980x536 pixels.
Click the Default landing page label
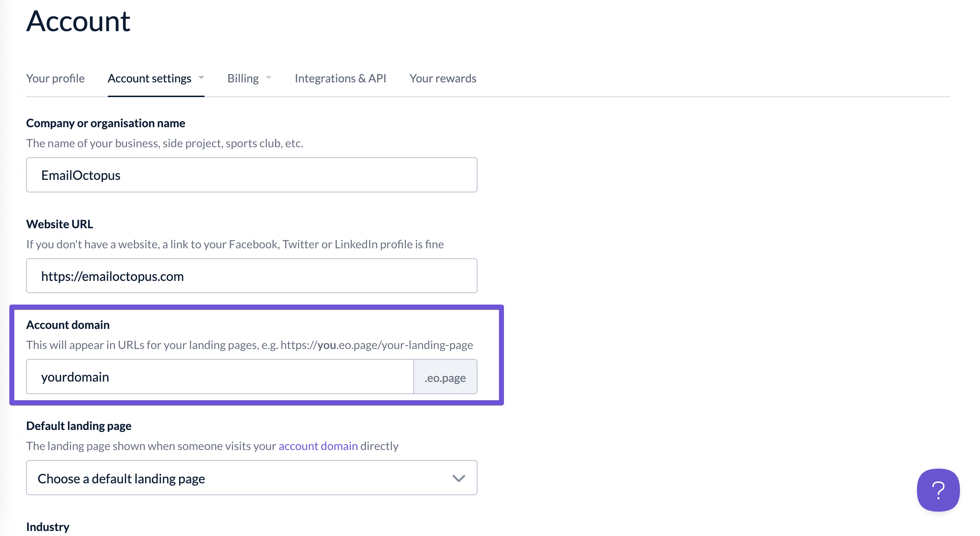tap(79, 425)
